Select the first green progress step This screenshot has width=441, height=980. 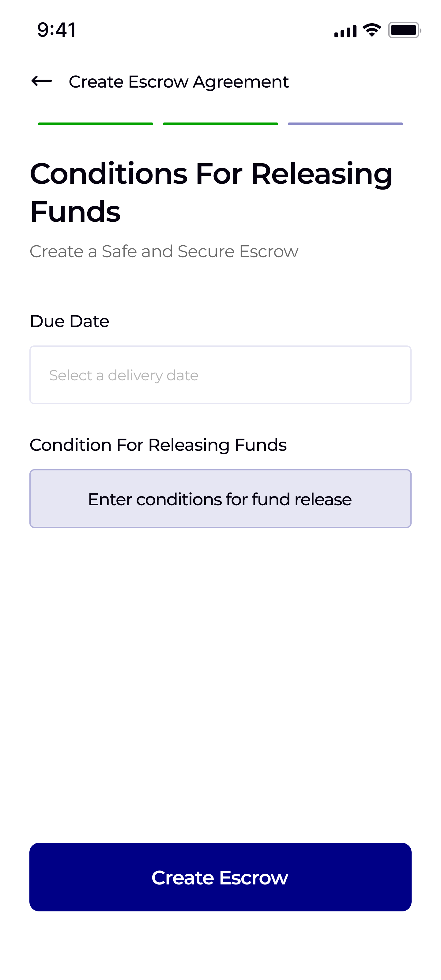pos(96,124)
